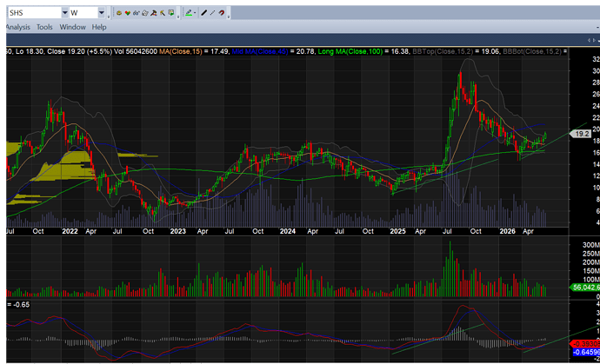Click the hammer pick toolbar icon

(163, 13)
